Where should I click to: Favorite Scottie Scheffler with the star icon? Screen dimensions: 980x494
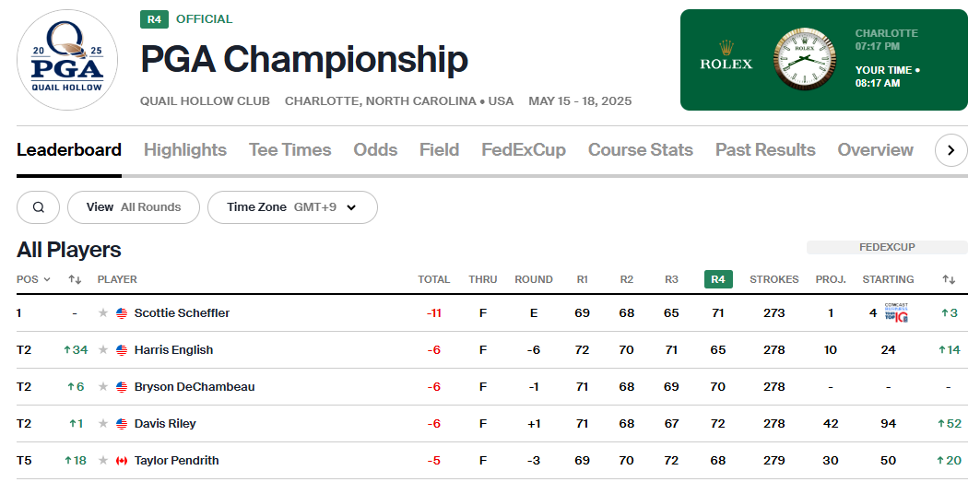pyautogui.click(x=103, y=312)
